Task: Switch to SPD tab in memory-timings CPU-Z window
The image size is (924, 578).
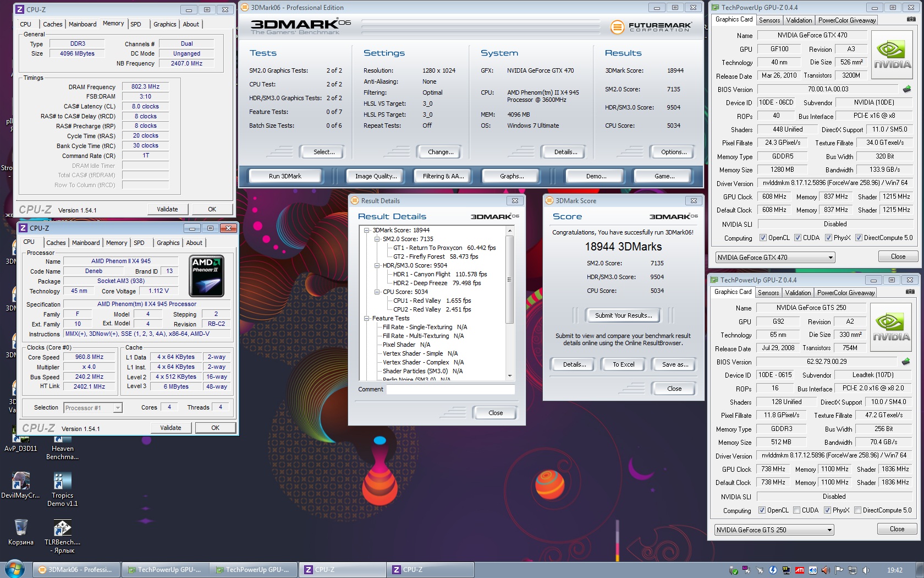Action: pyautogui.click(x=136, y=24)
